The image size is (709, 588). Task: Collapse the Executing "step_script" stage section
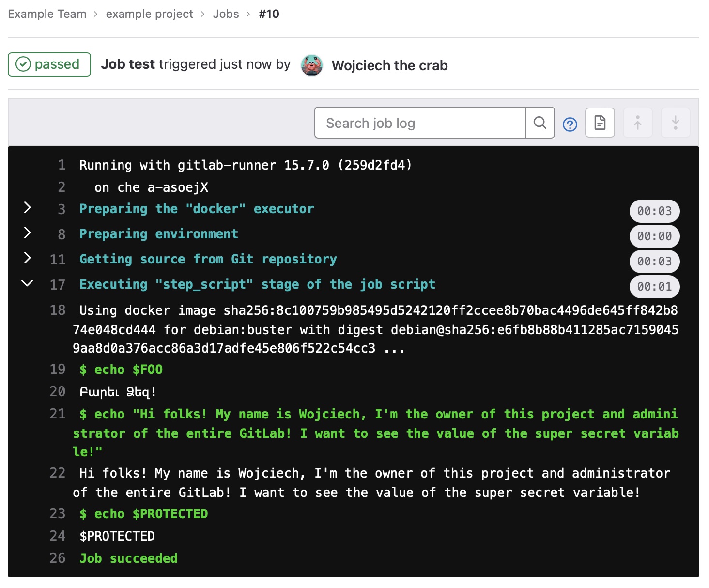point(28,283)
